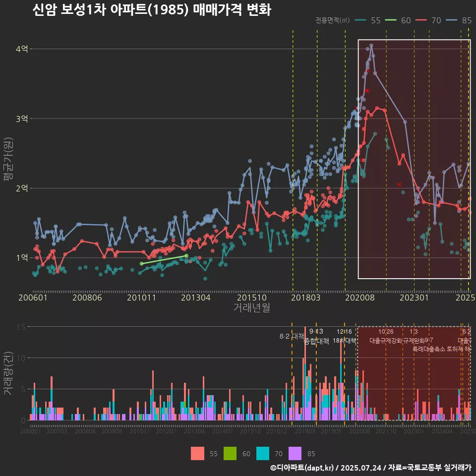Click the 55㎡ line legend entry
Viewport: 476px width, 476px height.
click(367, 20)
